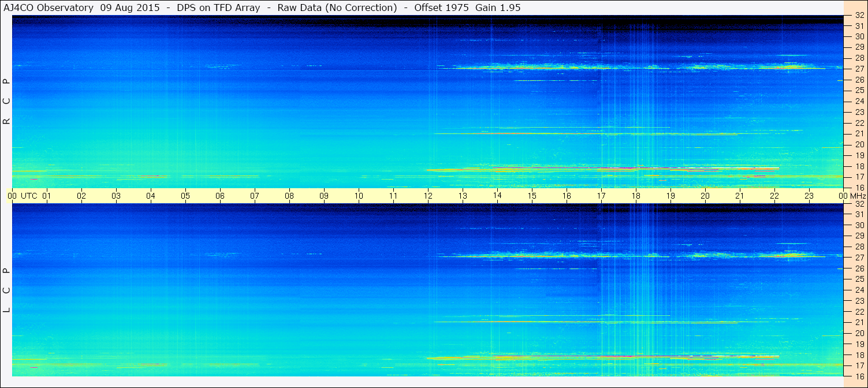
Task: Click frequency label '17' in RCP panel
Action: tap(859, 177)
